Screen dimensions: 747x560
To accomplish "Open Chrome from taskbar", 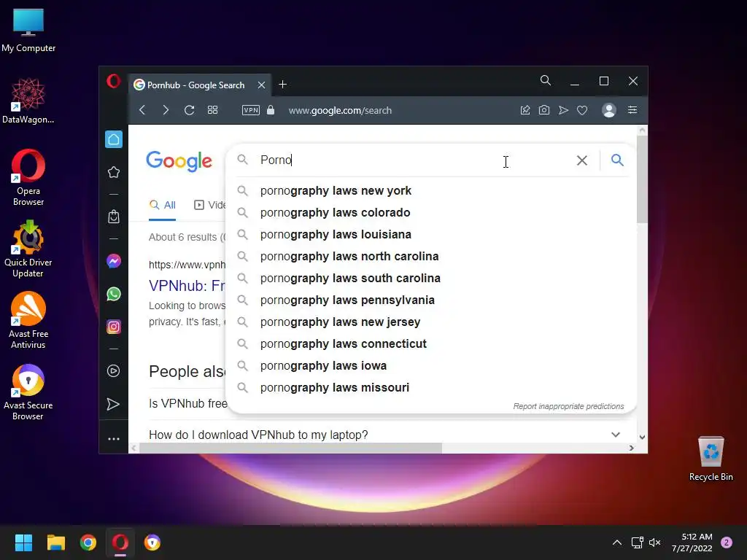I will [88, 542].
